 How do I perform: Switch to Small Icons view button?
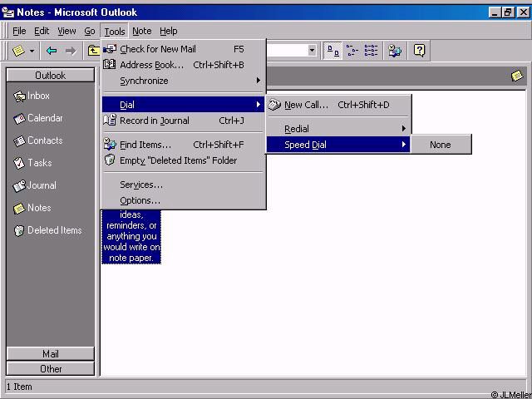(352, 51)
